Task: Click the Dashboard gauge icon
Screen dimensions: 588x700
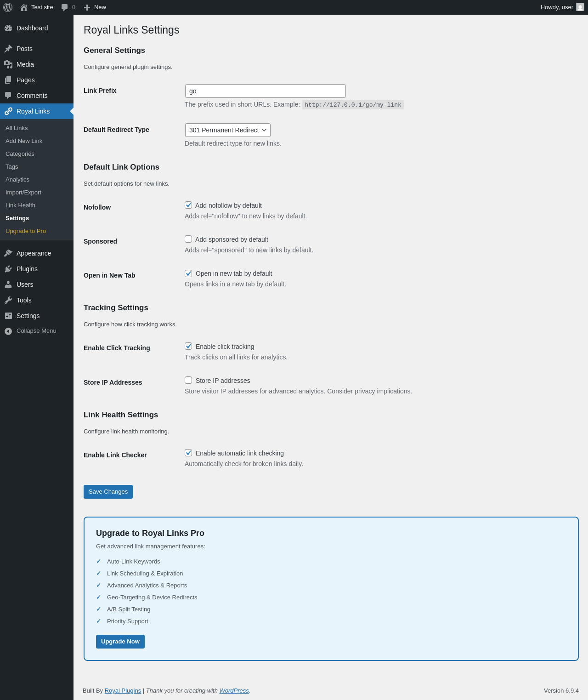Action: click(x=8, y=28)
